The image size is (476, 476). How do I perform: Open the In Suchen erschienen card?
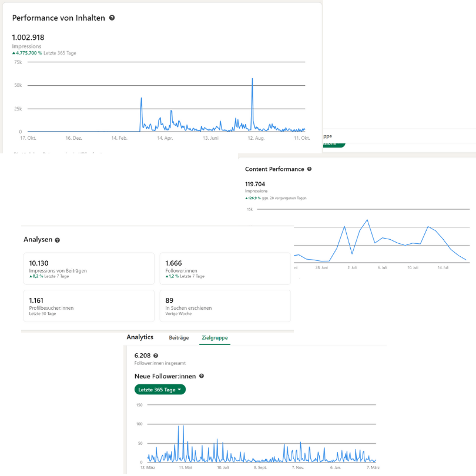(225, 306)
